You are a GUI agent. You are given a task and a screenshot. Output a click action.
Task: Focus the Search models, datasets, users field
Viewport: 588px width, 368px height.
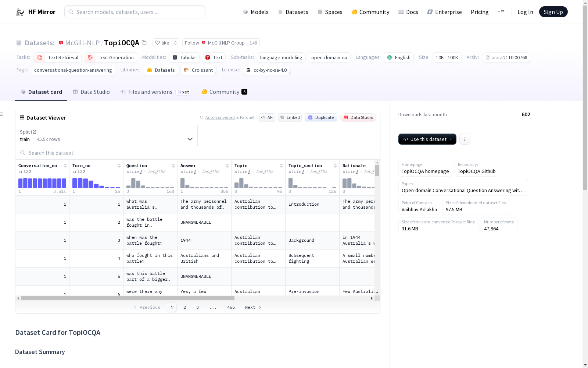pos(135,12)
